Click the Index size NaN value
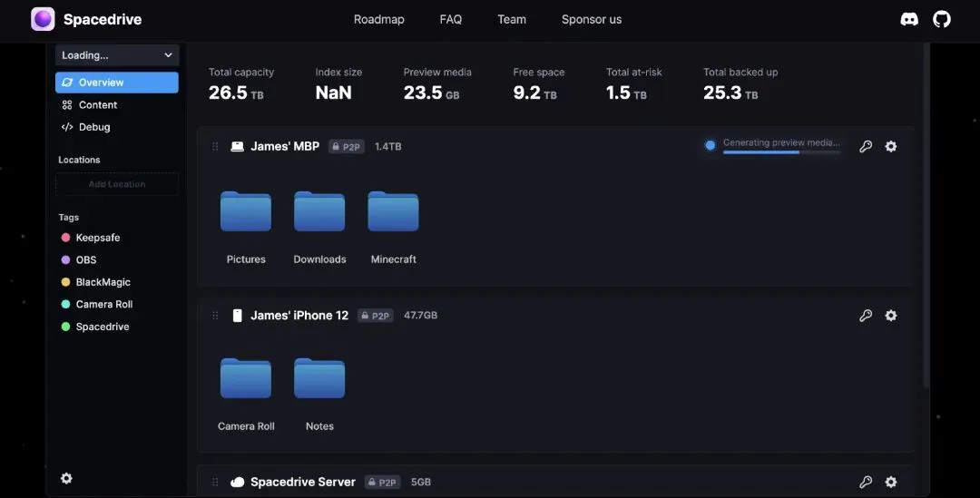Screen dimensions: 980x498 point(333,93)
